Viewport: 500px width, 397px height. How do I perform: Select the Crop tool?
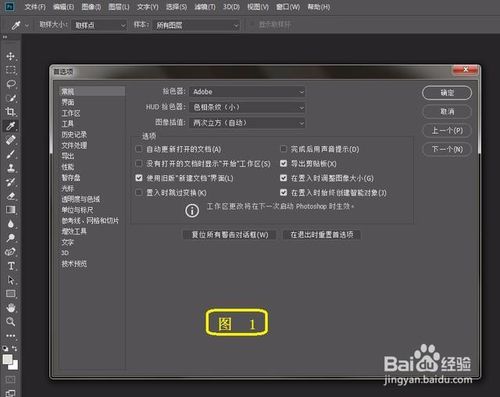[x=11, y=112]
